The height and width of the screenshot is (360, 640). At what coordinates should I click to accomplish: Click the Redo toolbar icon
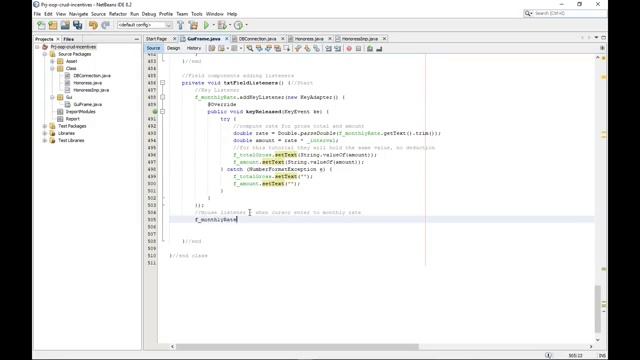pyautogui.click(x=105, y=25)
